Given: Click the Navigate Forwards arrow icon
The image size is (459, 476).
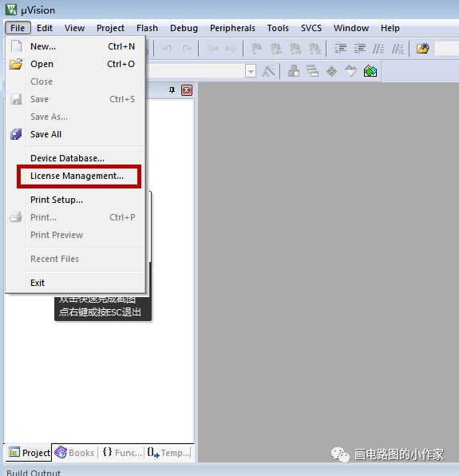Looking at the screenshot, I should click(x=231, y=48).
